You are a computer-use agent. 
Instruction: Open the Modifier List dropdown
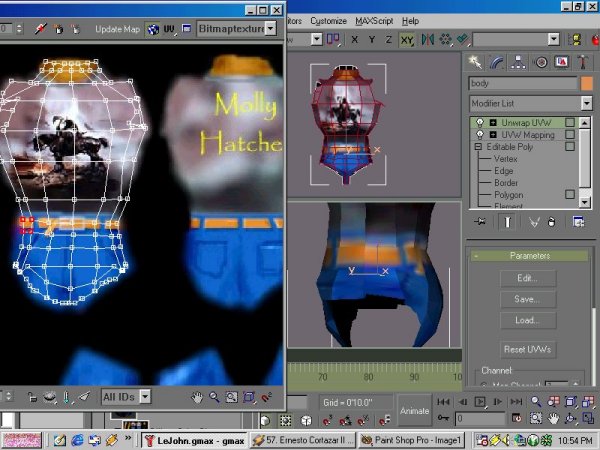coord(587,103)
